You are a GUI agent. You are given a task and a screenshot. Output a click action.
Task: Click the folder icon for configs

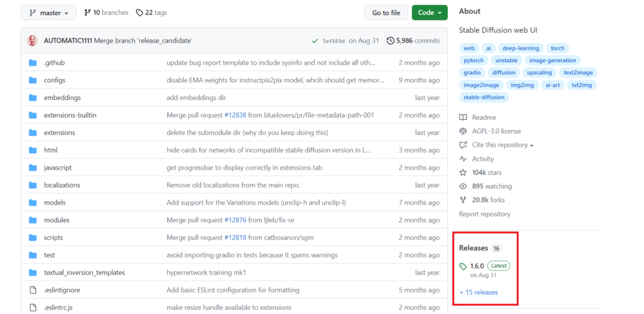pos(33,80)
